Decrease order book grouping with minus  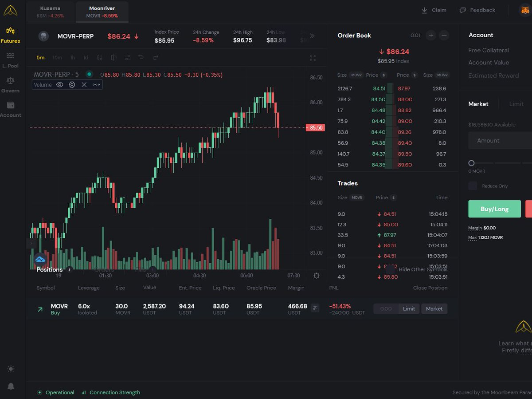click(444, 36)
